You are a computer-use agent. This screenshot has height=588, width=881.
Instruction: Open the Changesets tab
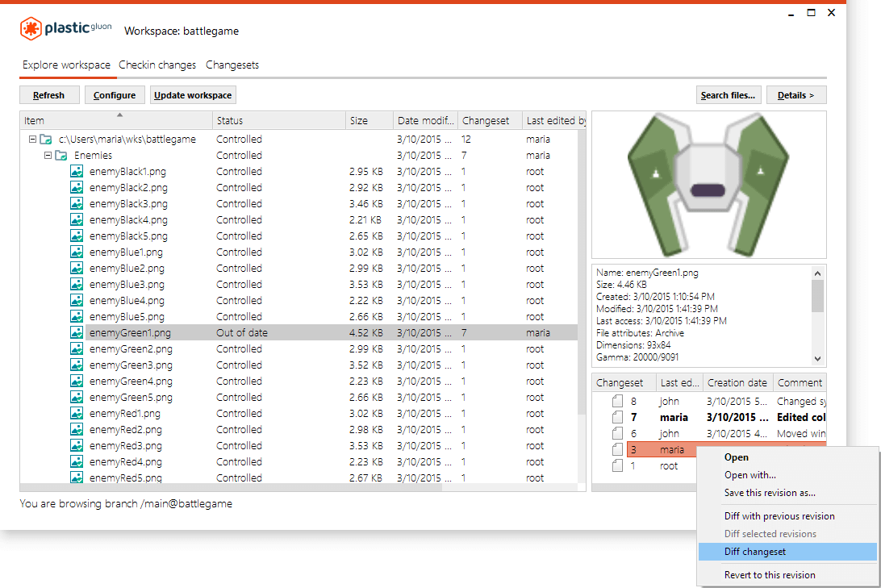pyautogui.click(x=232, y=65)
